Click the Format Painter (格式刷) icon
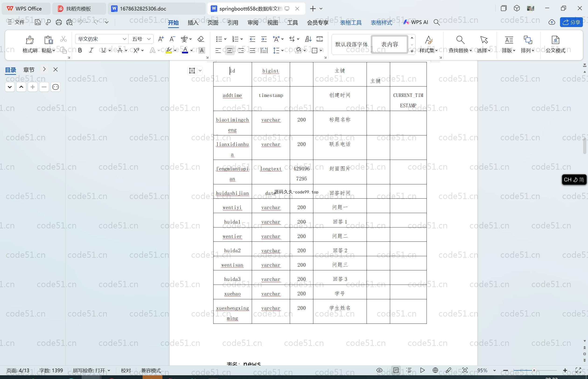Viewport: 588px width, 379px height. (x=30, y=40)
